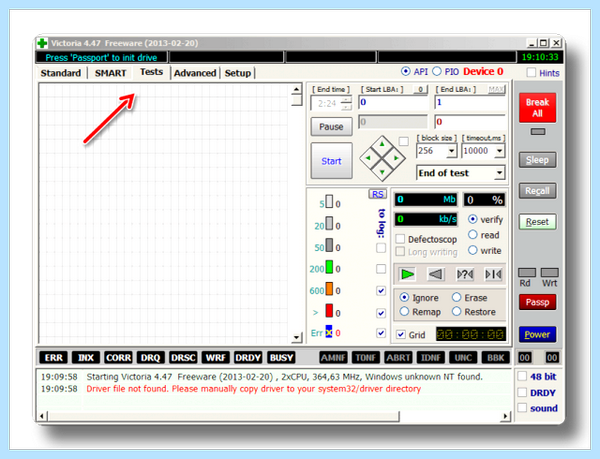Select the PIO access mode radio
The width and height of the screenshot is (600, 459).
coord(437,71)
